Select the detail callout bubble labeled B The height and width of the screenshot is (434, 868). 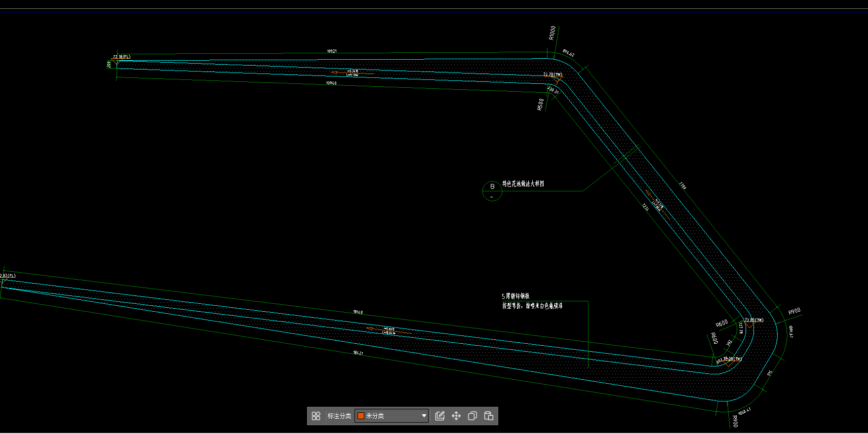pyautogui.click(x=492, y=191)
